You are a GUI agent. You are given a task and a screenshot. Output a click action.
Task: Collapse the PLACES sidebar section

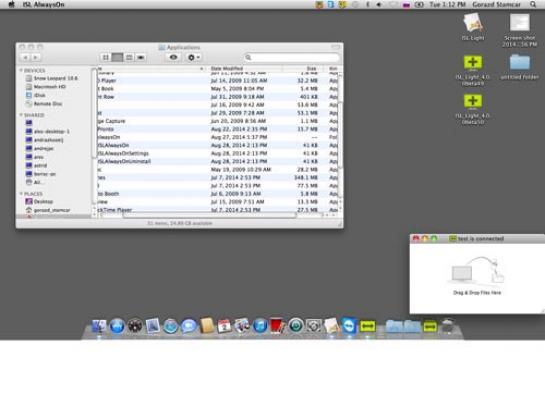tap(21, 194)
